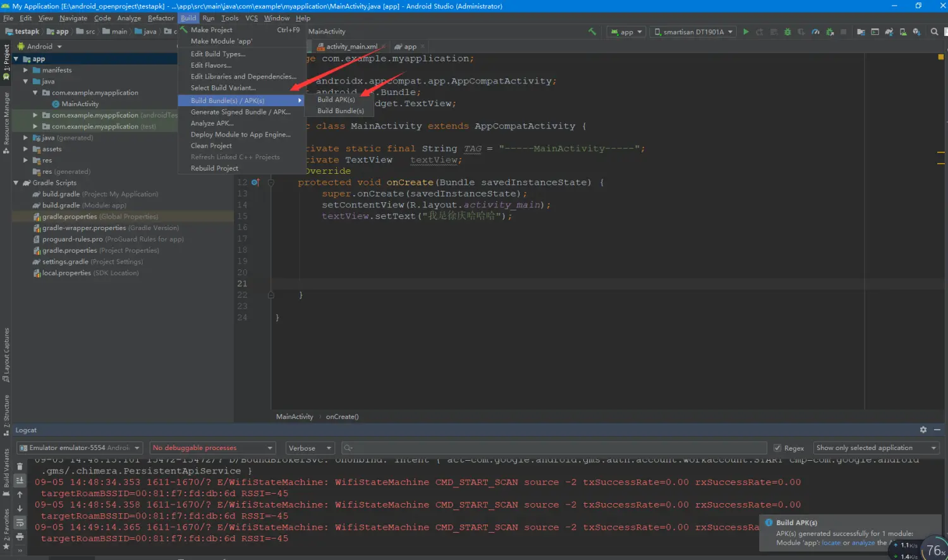Switch to the activity_main.xml editor tab

pos(351,47)
